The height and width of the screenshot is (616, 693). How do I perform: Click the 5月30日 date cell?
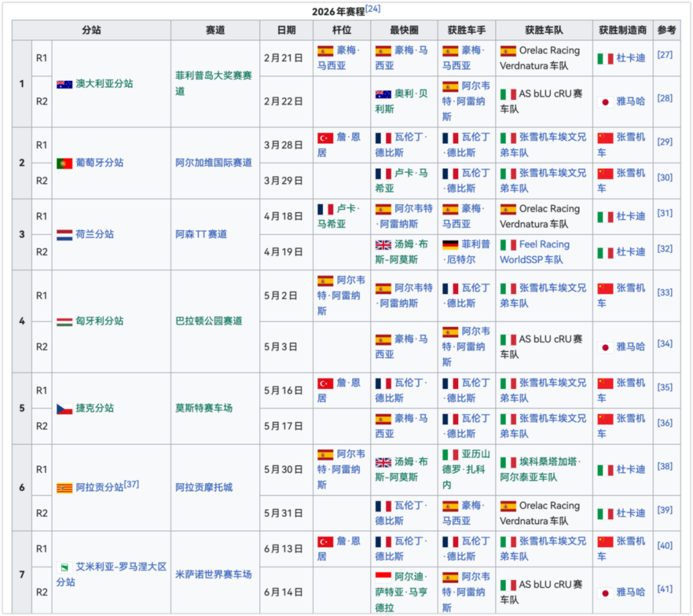[286, 470]
